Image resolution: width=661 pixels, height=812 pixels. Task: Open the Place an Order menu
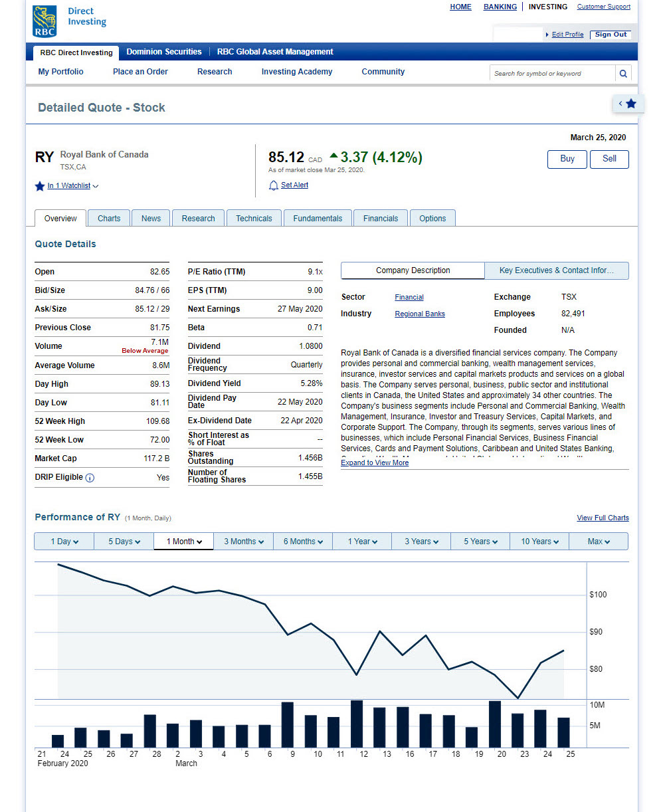click(140, 72)
